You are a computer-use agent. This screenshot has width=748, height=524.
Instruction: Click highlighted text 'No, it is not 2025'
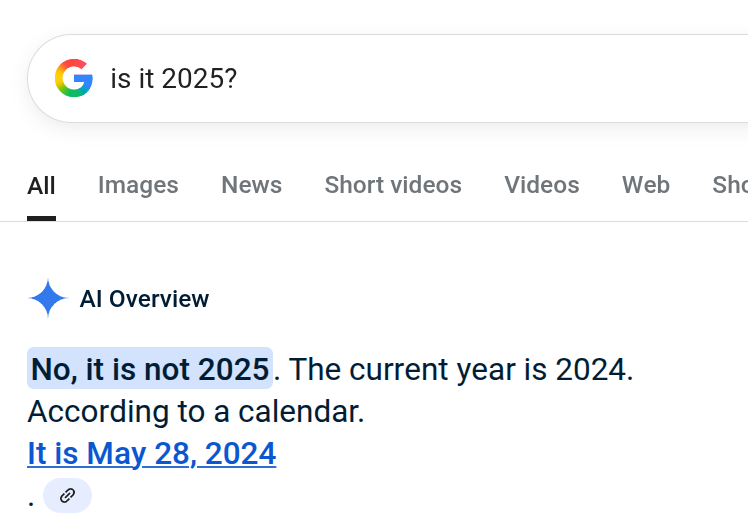tap(150, 369)
